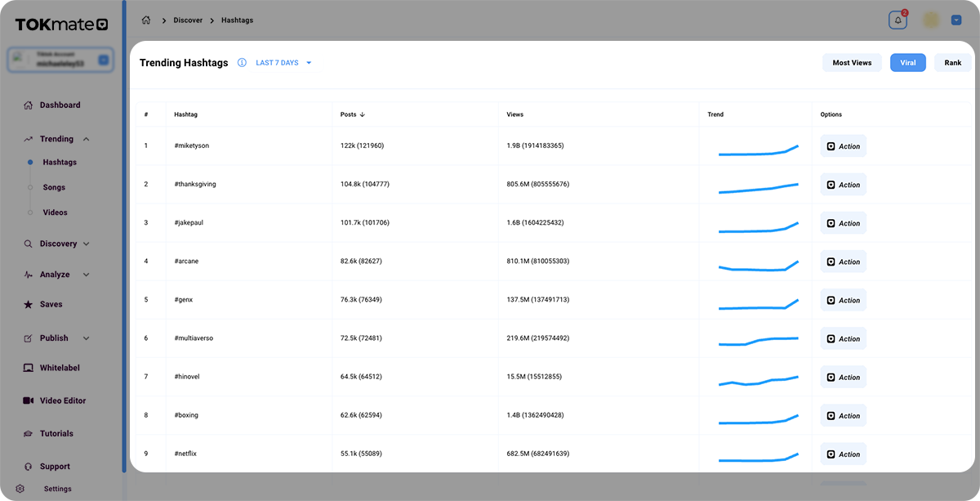Screen dimensions: 980x501
Task: Go to Songs under Trending
Action: pyautogui.click(x=54, y=187)
